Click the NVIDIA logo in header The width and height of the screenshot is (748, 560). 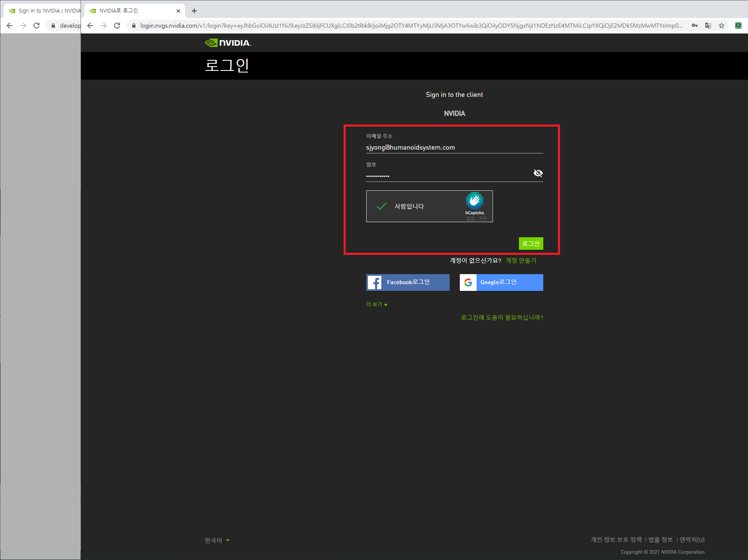(228, 43)
